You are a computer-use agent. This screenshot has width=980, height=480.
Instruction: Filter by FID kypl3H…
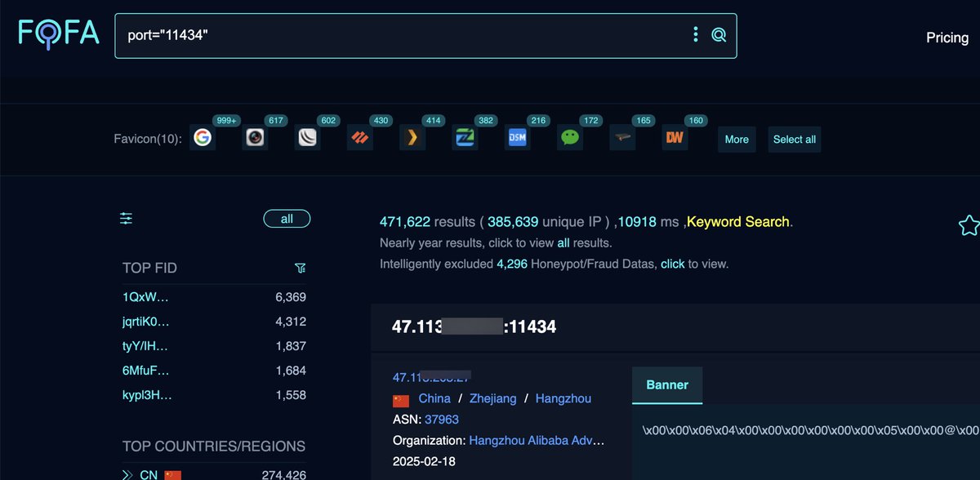tap(147, 395)
